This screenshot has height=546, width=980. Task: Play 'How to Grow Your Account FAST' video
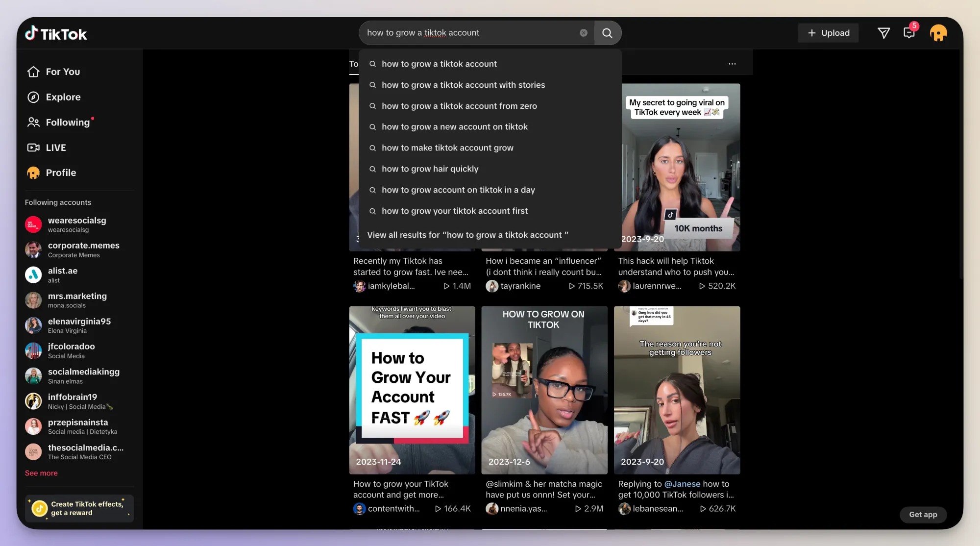pyautogui.click(x=412, y=390)
